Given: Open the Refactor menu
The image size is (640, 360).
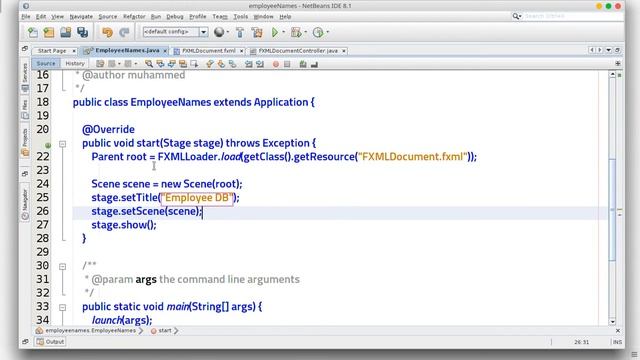Looking at the screenshot, I should [134, 16].
